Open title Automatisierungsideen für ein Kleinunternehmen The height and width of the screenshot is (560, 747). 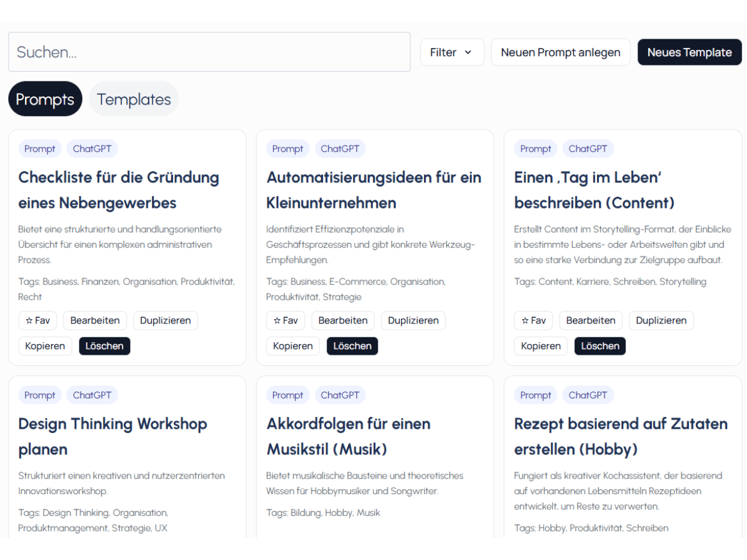click(x=374, y=190)
